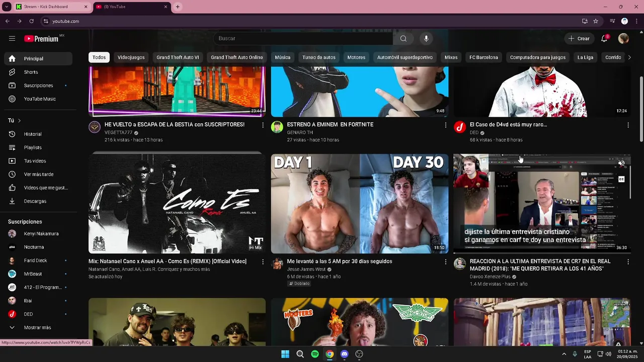Screen dimensions: 644x362
Task: Open options for the VEGETTA777 video
Action: [263, 125]
